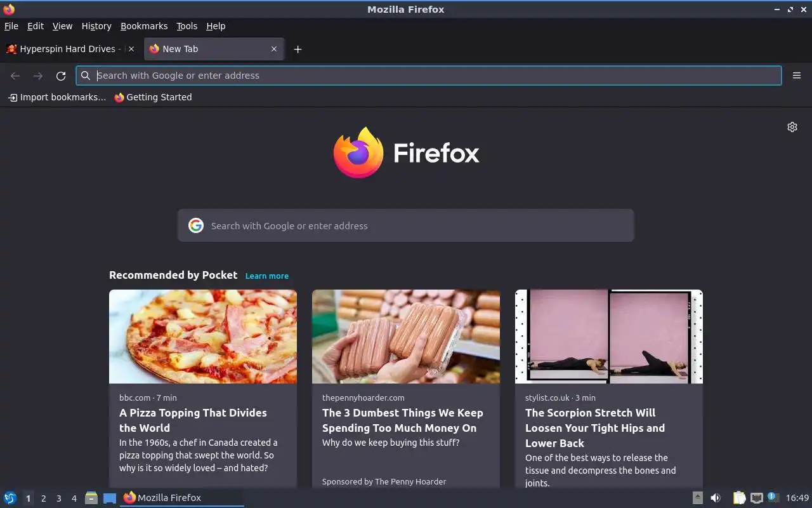Close the New Tab tab
The image size is (812, 508).
(274, 49)
